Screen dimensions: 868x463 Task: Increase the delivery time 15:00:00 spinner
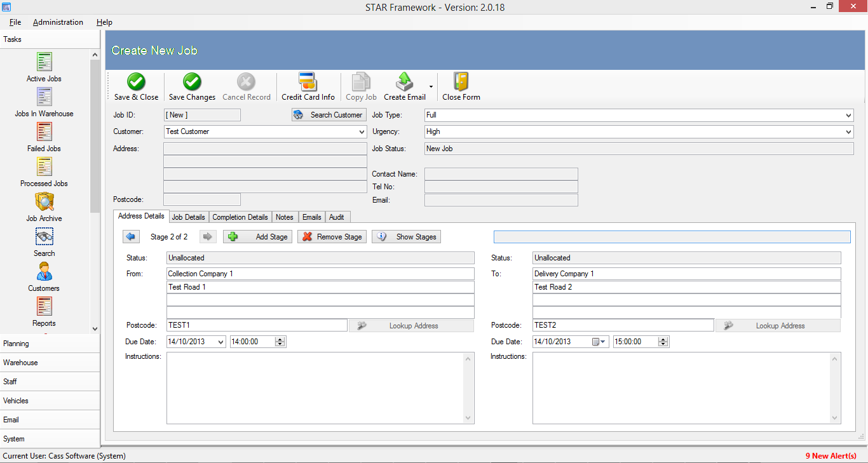click(x=663, y=339)
